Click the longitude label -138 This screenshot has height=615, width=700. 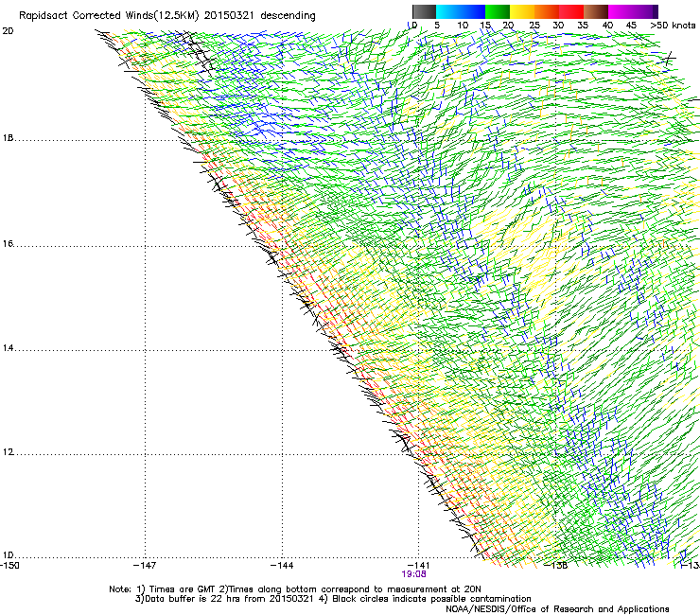tap(556, 566)
